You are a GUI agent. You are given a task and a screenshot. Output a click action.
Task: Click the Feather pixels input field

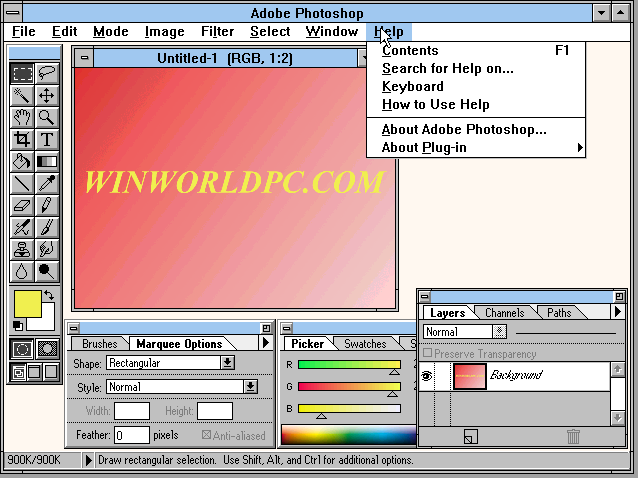pyautogui.click(x=132, y=435)
